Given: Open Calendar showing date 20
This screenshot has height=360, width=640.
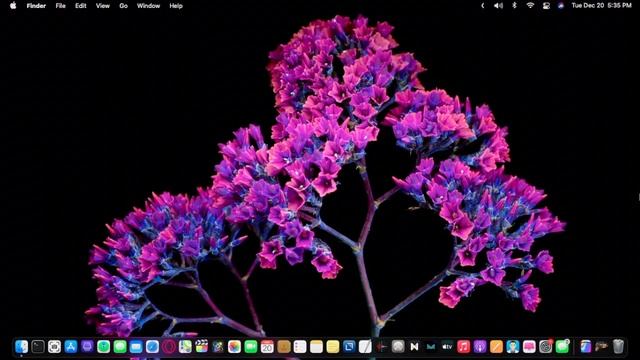Looking at the screenshot, I should point(267,347).
